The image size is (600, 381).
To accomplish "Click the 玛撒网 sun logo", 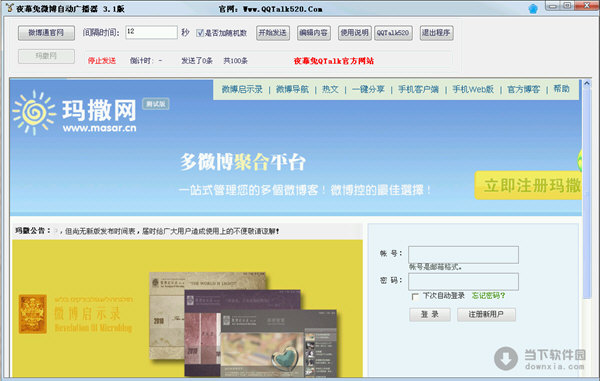I will coord(34,112).
